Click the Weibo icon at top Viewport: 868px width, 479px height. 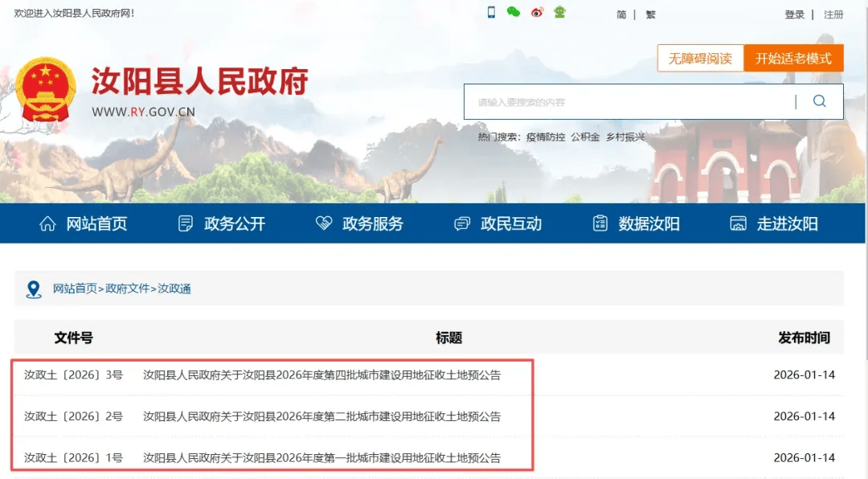click(537, 12)
